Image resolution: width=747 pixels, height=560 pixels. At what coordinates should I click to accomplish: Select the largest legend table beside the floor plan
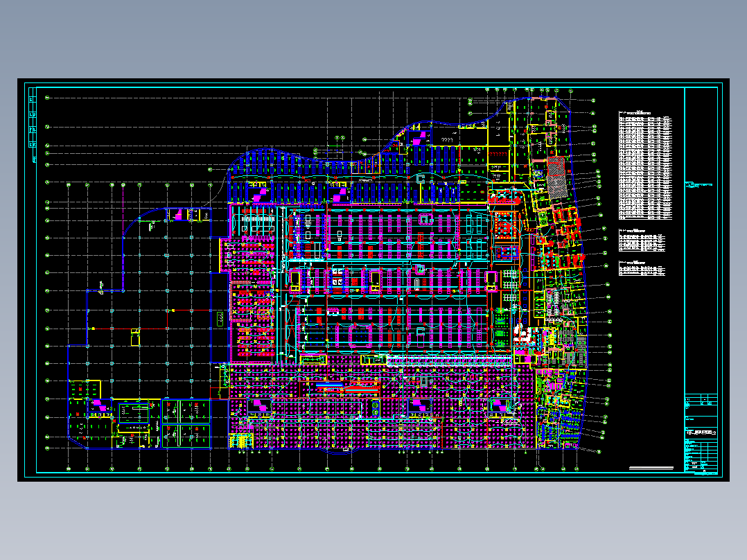pos(645,166)
